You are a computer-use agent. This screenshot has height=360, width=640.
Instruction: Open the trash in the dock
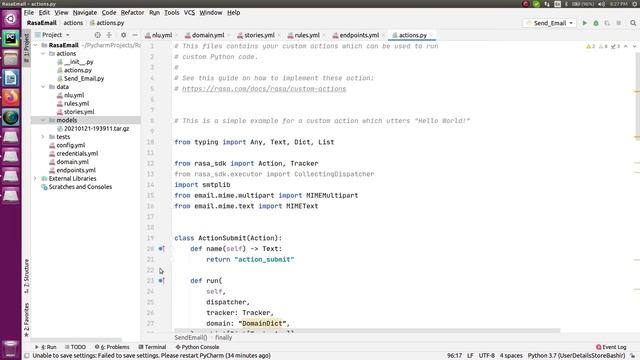11,349
